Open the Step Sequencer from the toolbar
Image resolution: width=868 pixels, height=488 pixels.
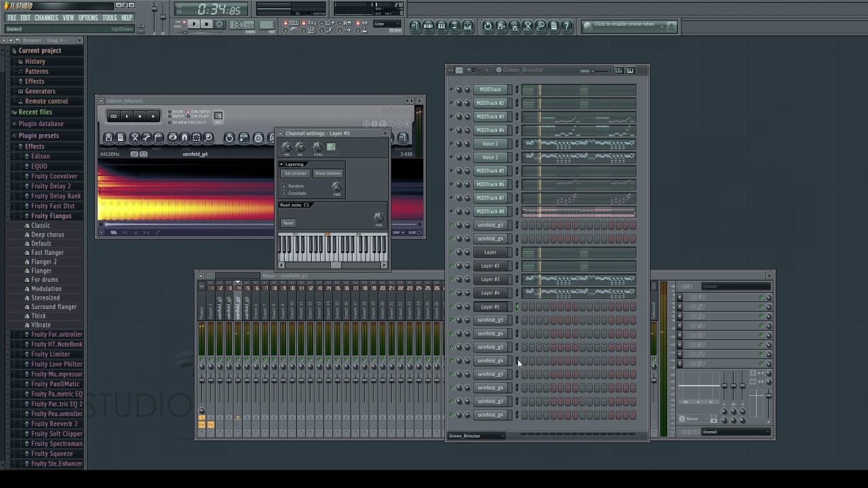point(429,26)
